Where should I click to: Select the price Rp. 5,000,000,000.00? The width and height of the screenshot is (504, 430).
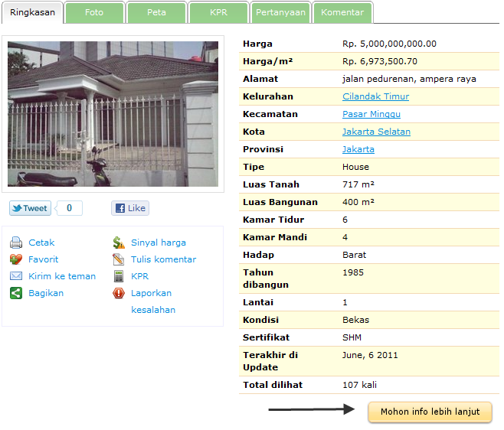(x=389, y=44)
